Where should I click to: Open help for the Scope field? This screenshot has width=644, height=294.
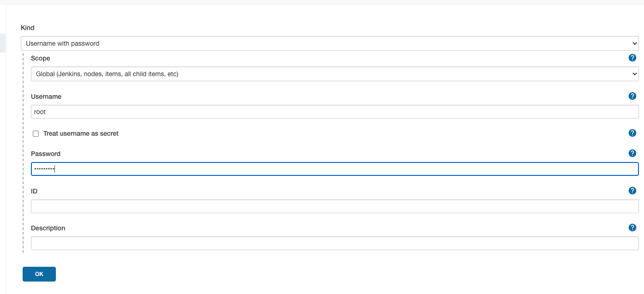(x=632, y=58)
